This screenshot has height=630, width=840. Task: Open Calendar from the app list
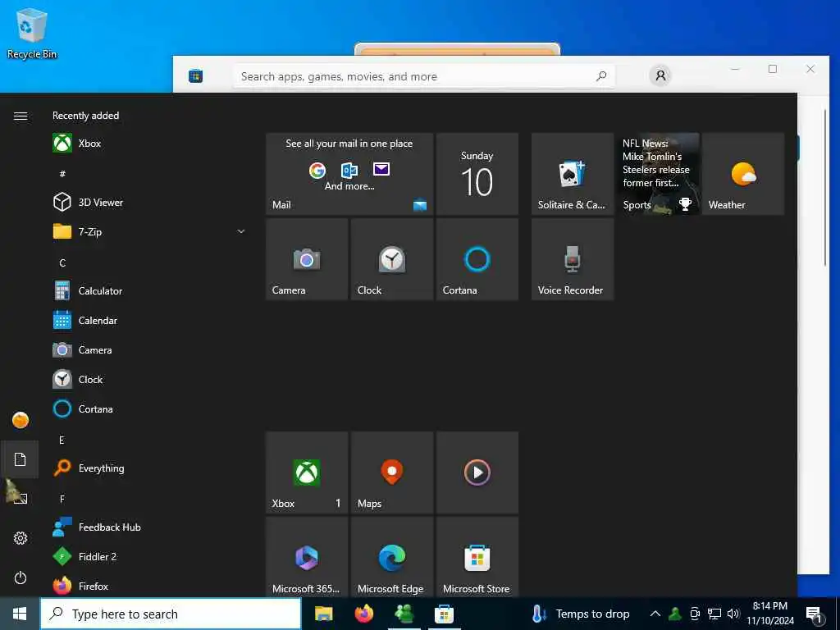[x=149, y=321]
